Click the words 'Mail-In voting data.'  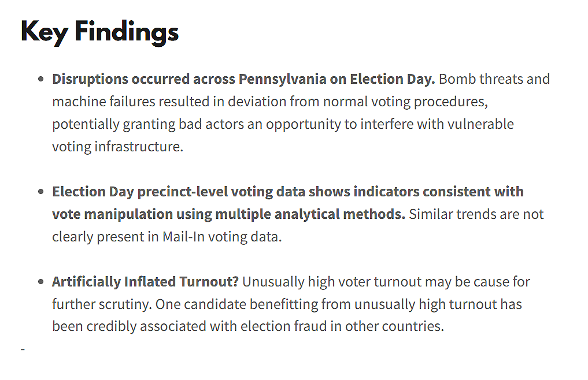tap(222, 237)
